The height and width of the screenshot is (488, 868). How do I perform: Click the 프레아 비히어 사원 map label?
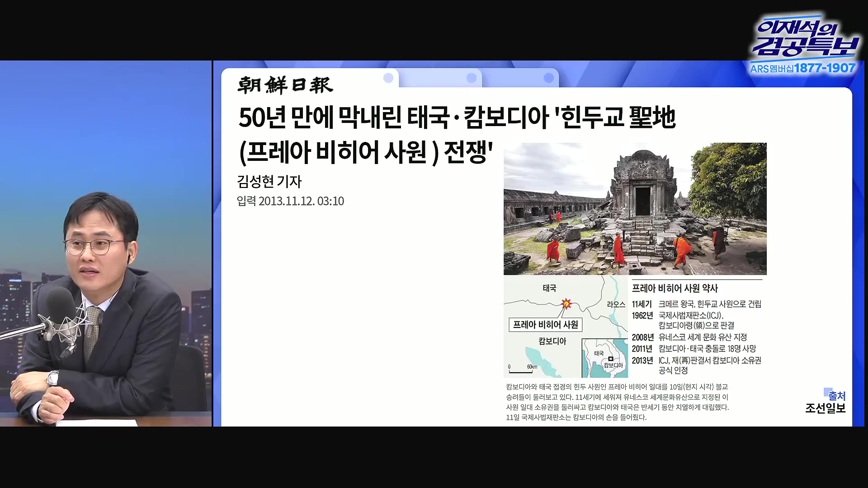click(545, 325)
